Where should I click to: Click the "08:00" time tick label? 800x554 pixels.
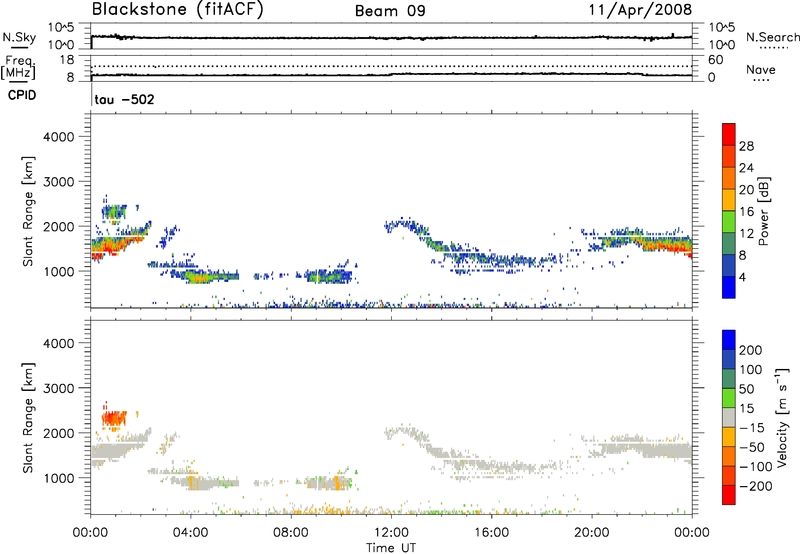291,533
